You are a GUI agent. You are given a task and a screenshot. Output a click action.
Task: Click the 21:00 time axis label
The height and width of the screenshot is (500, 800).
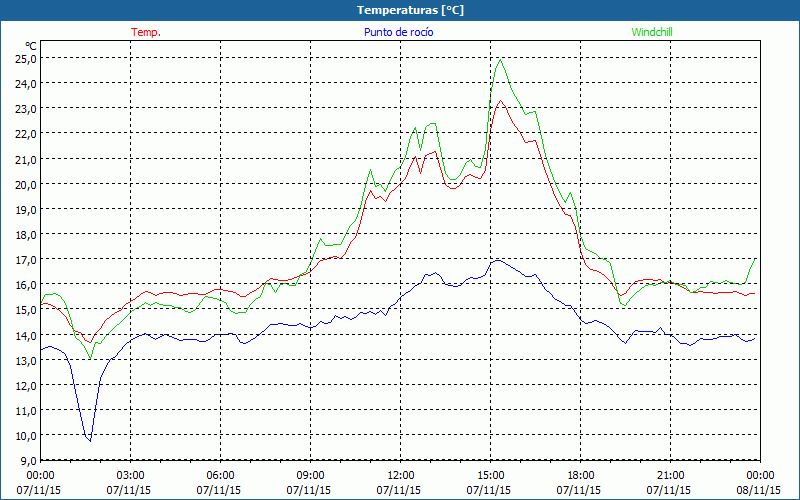click(x=670, y=476)
